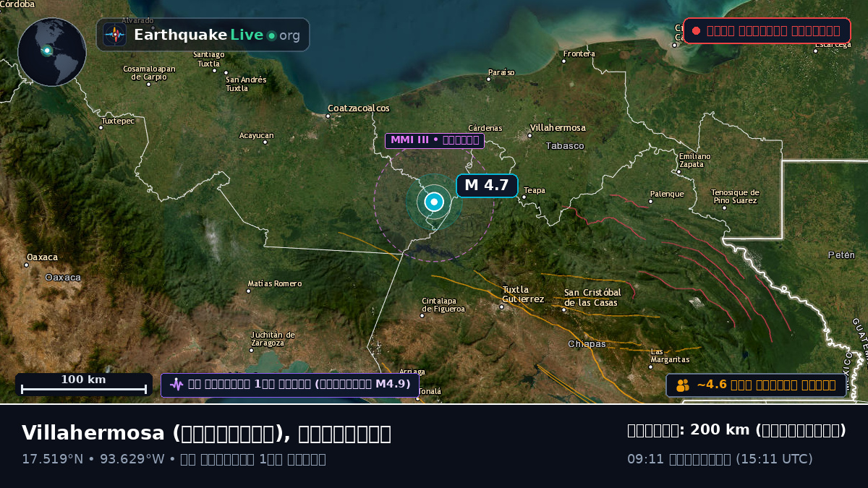Click the Frontera town label
This screenshot has width=868, height=488.
pyautogui.click(x=579, y=53)
